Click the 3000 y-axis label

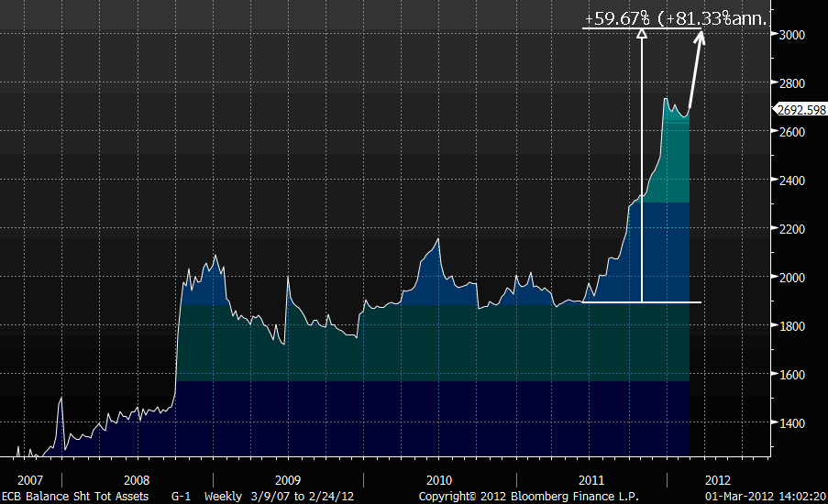(791, 35)
